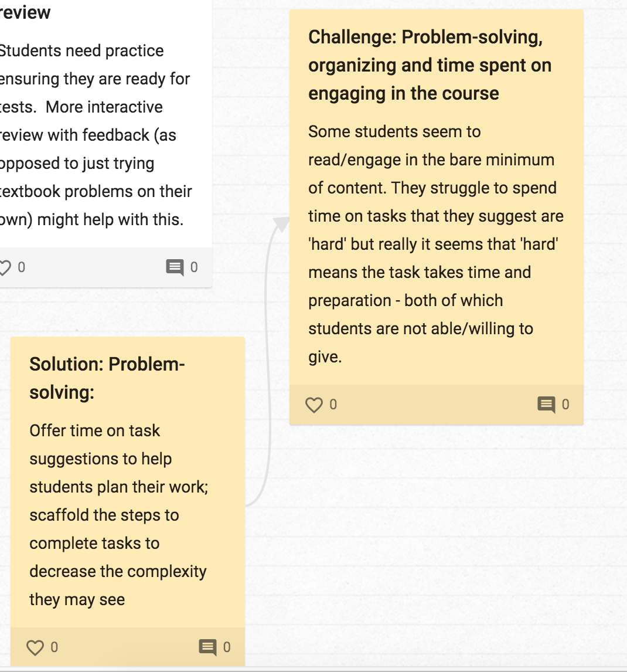Image resolution: width=627 pixels, height=672 pixels.
Task: Open comments on the Solution post
Action: [x=207, y=647]
